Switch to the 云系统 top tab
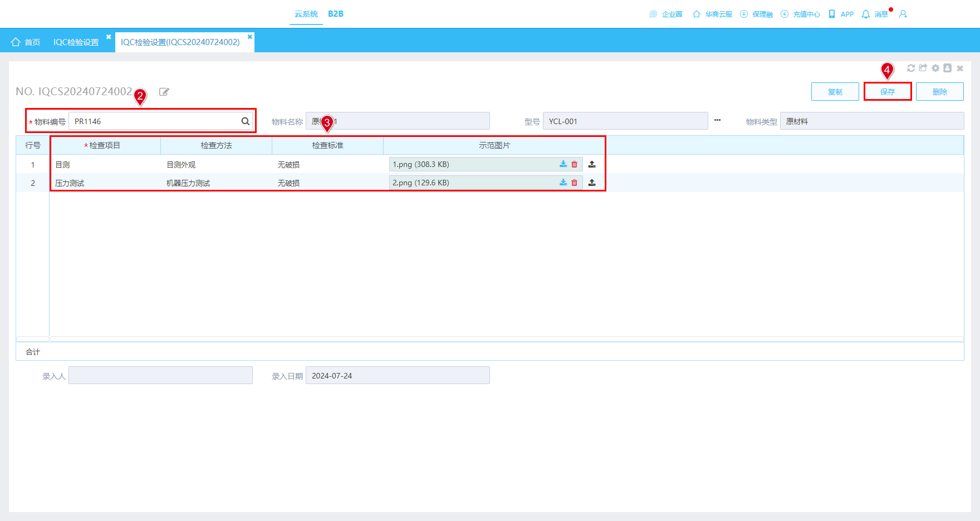Screen dimensions: 980x521 [306, 14]
